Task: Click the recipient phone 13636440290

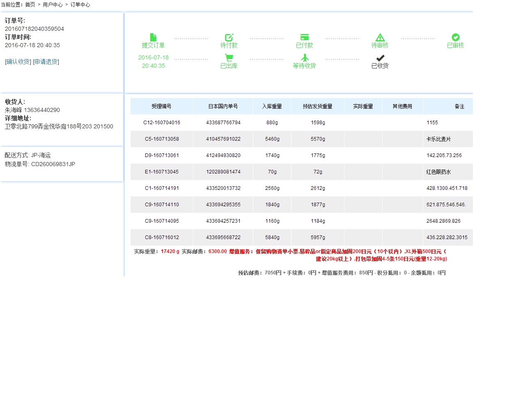Action: coord(42,110)
